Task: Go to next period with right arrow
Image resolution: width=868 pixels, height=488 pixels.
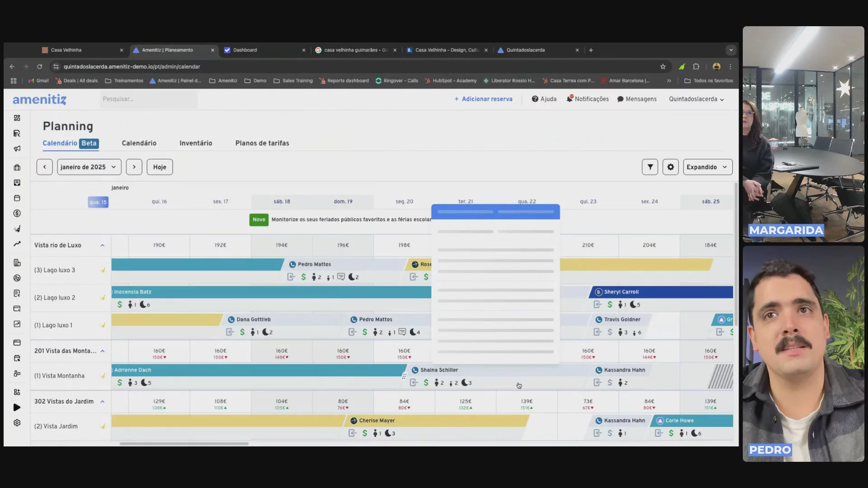Action: tap(134, 167)
